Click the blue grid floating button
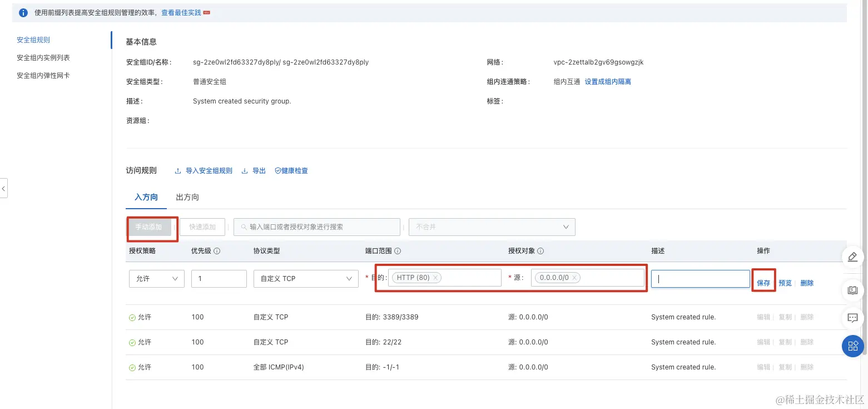 tap(852, 346)
